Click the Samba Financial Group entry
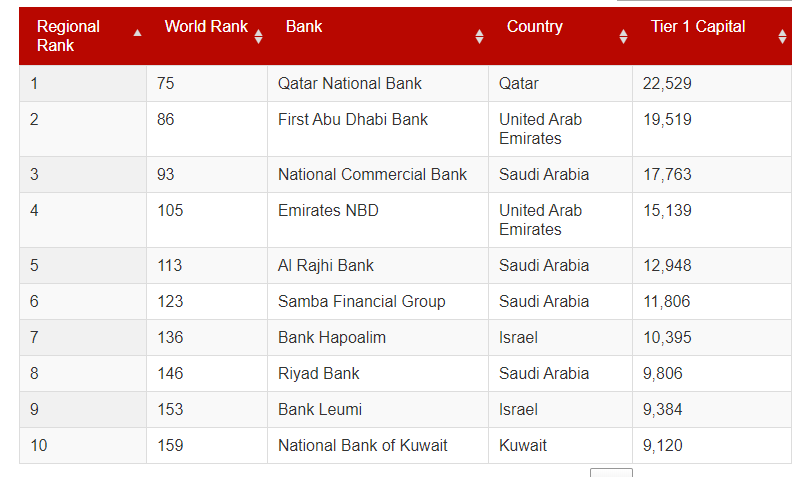The image size is (809, 477). coord(361,302)
